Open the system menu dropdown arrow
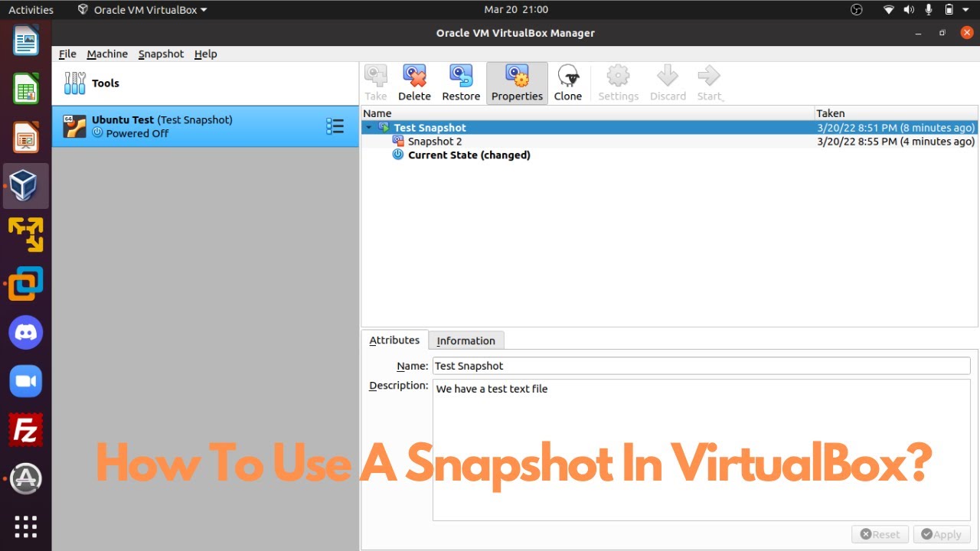The width and height of the screenshot is (980, 551). coord(967,10)
